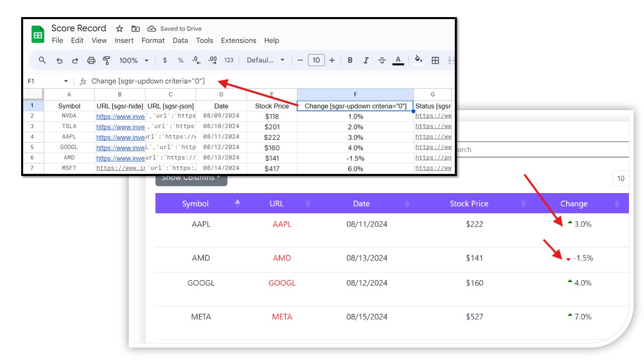Apply percent format icon
Image resolution: width=644 pixels, height=362 pixels.
[x=181, y=60]
